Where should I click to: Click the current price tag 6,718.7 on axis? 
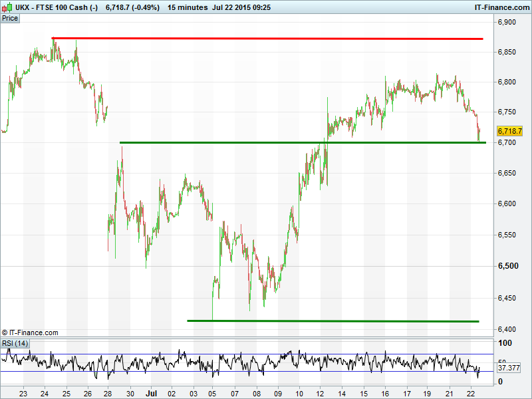[x=510, y=131]
